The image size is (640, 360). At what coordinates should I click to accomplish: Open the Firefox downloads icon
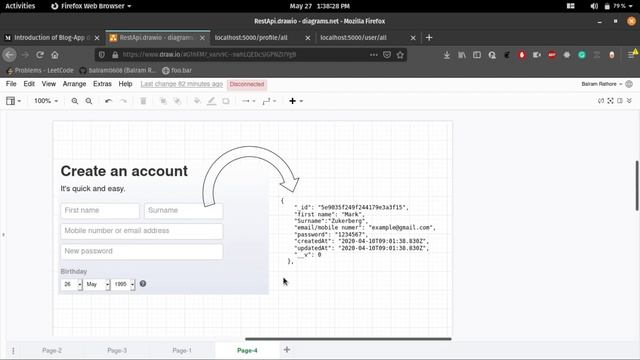[x=447, y=55]
